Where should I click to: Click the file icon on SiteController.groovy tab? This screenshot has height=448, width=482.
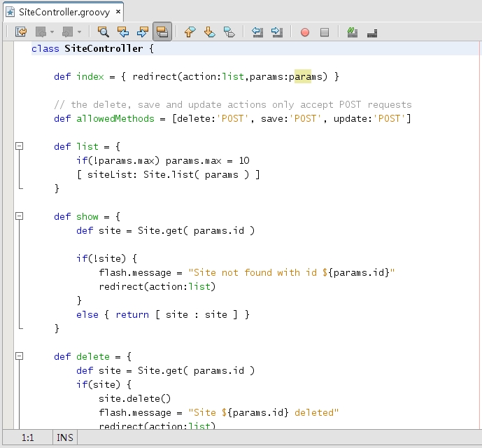(x=10, y=12)
